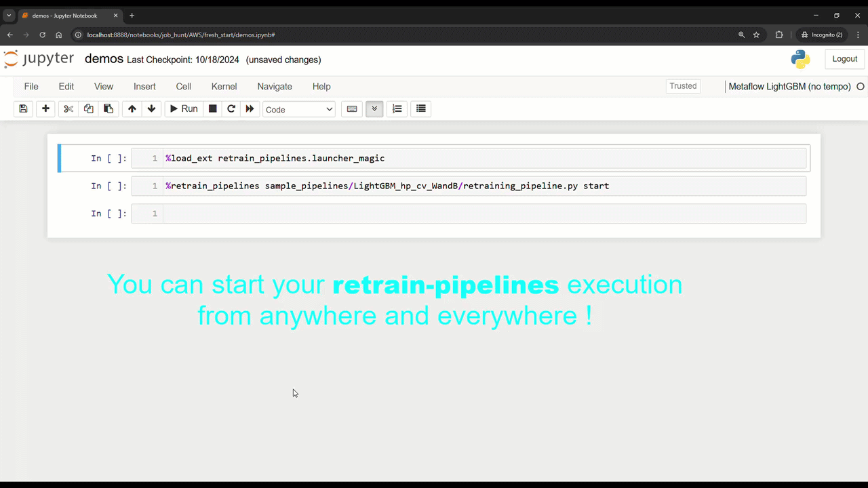The width and height of the screenshot is (868, 488).
Task: Toggle line numbers toolbar button
Action: pos(397,108)
